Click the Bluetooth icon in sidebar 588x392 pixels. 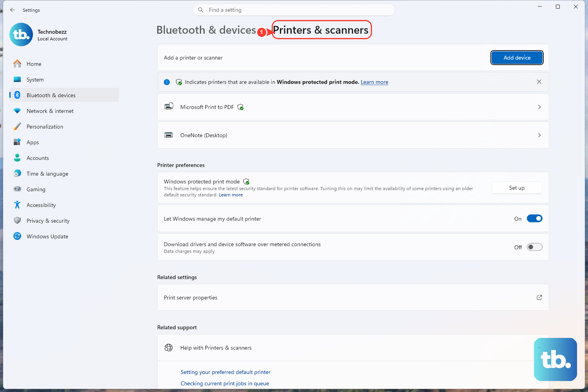point(17,95)
